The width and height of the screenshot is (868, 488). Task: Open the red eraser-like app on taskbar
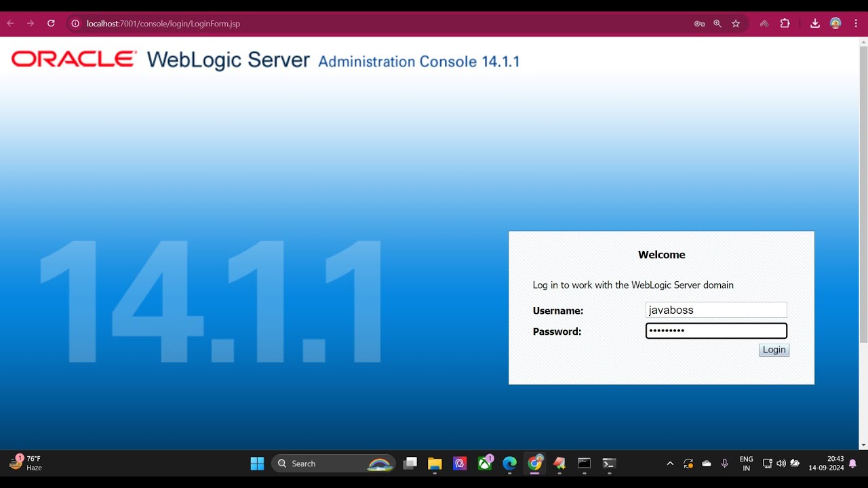point(559,464)
